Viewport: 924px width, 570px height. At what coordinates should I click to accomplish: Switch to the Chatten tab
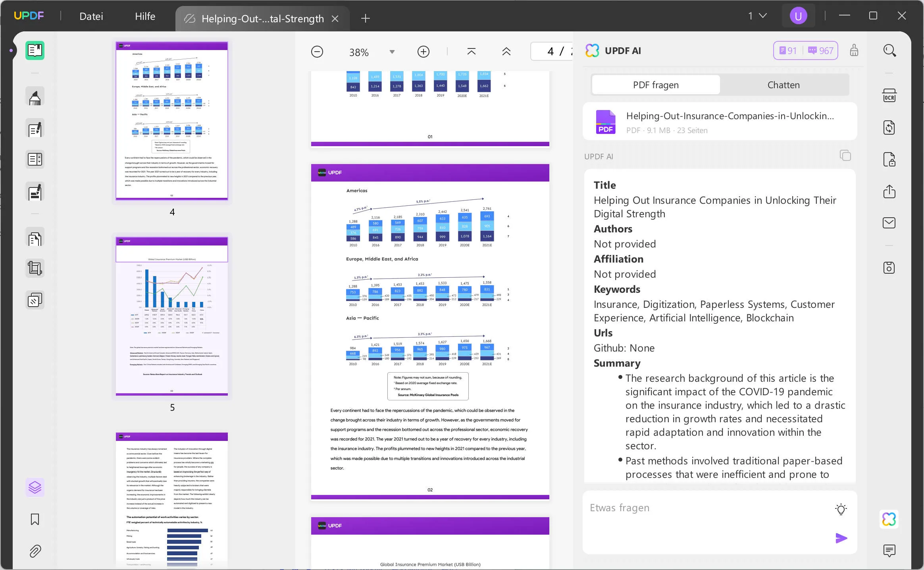tap(783, 85)
